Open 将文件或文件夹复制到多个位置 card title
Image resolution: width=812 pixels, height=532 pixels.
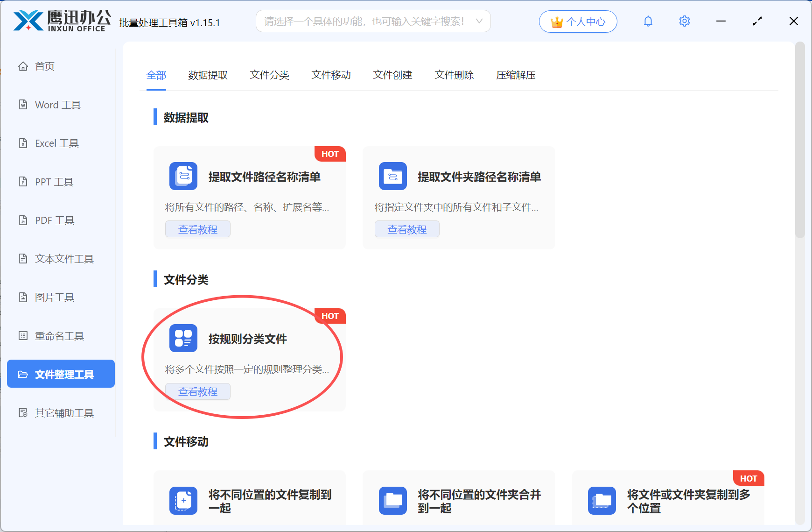point(689,501)
